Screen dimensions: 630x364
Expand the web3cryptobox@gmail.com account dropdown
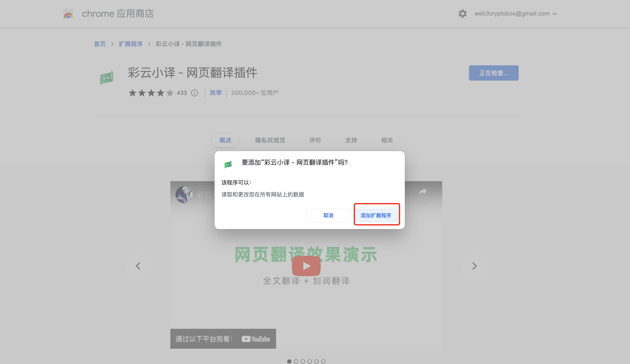[x=516, y=14]
